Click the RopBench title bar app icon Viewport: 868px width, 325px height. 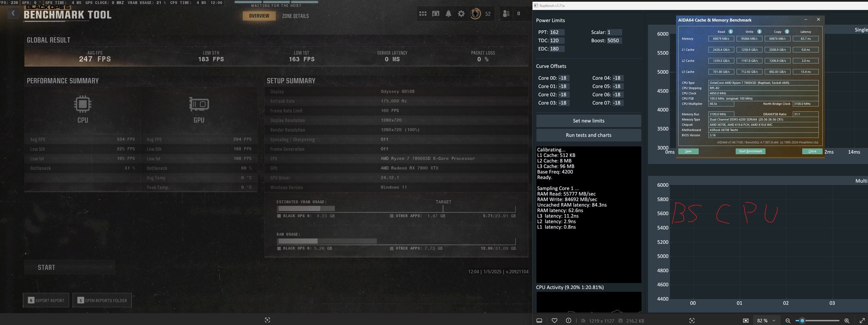click(536, 6)
